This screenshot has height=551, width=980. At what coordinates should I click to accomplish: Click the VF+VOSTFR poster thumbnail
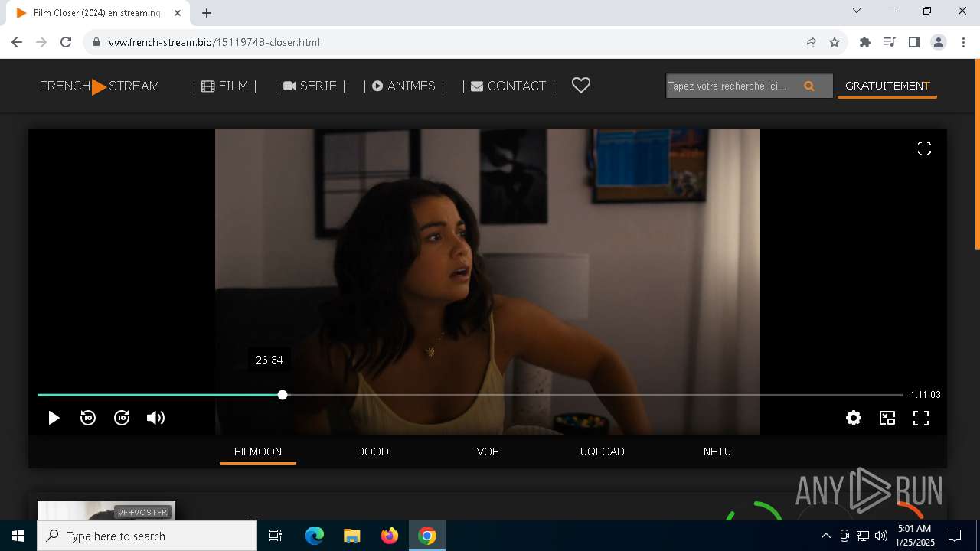click(106, 511)
